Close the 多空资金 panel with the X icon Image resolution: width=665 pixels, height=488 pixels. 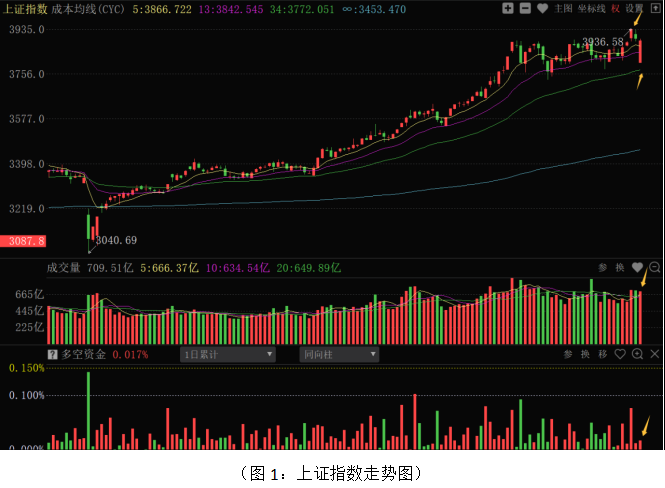(x=655, y=355)
